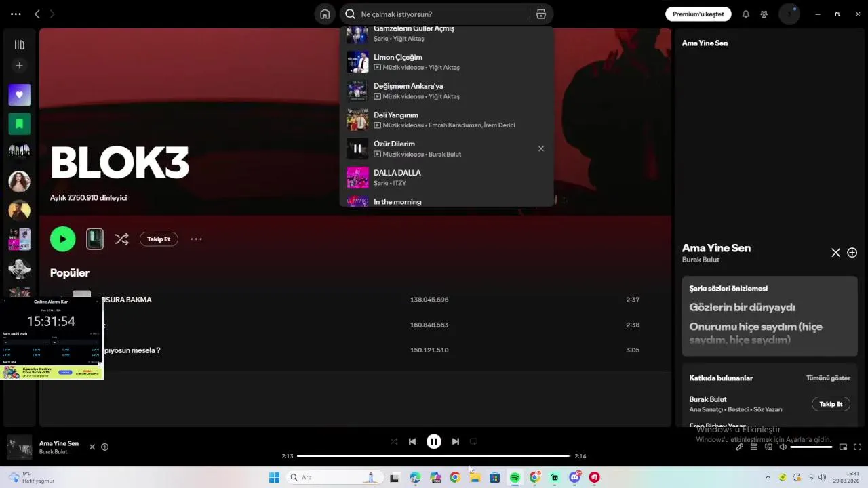Hide Ama Yine Sen using X in player bar
The height and width of the screenshot is (488, 868).
92,447
